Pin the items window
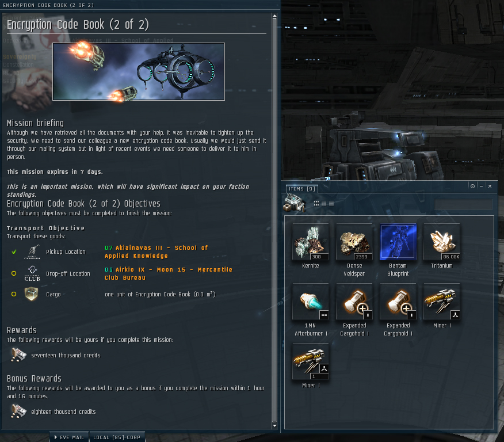This screenshot has width=504, height=442. [472, 186]
